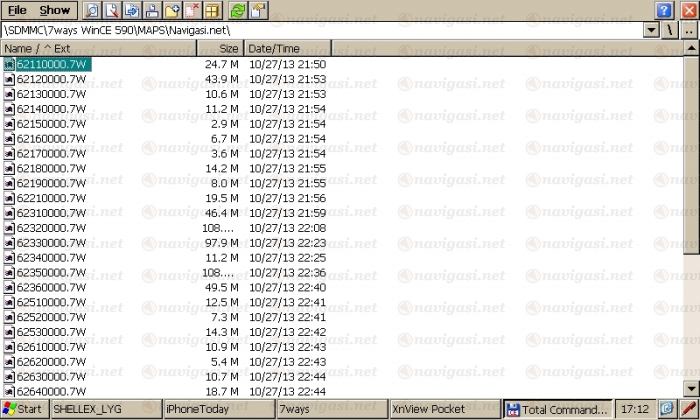Viewport: 700px width, 420px height.
Task: Create a new folder via toolbar icon
Action: [x=172, y=10]
